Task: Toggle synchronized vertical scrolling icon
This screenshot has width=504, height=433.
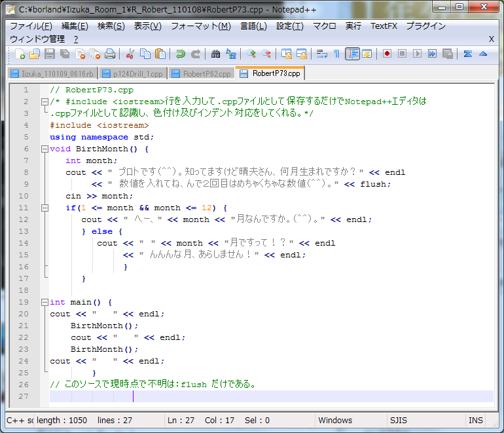Action: pos(287,54)
